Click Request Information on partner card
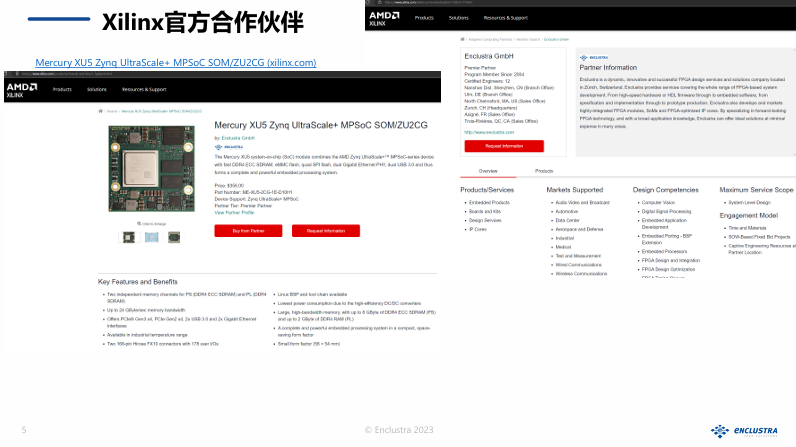Viewport: 796px width, 447px height. [x=504, y=146]
